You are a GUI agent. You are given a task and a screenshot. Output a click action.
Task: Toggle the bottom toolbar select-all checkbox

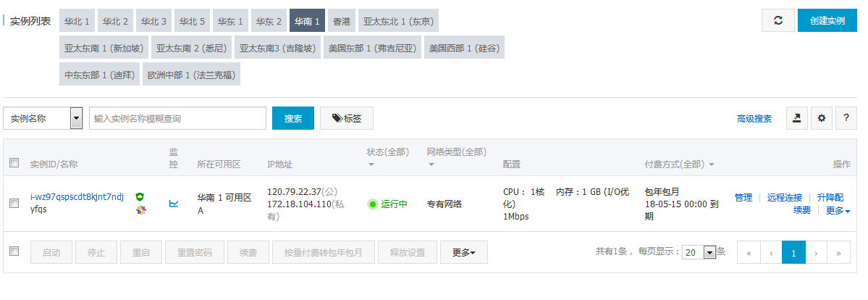point(14,251)
